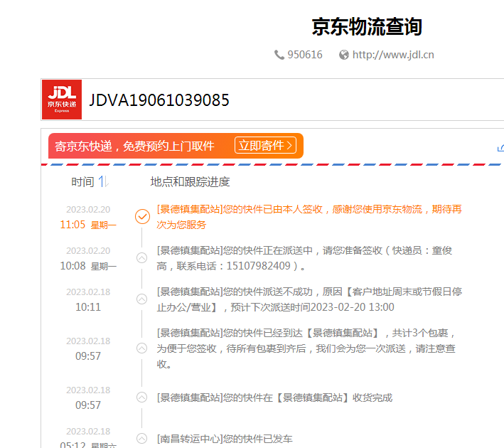Click the 时间 column header
Image resolution: width=504 pixels, height=448 pixels.
click(82, 182)
